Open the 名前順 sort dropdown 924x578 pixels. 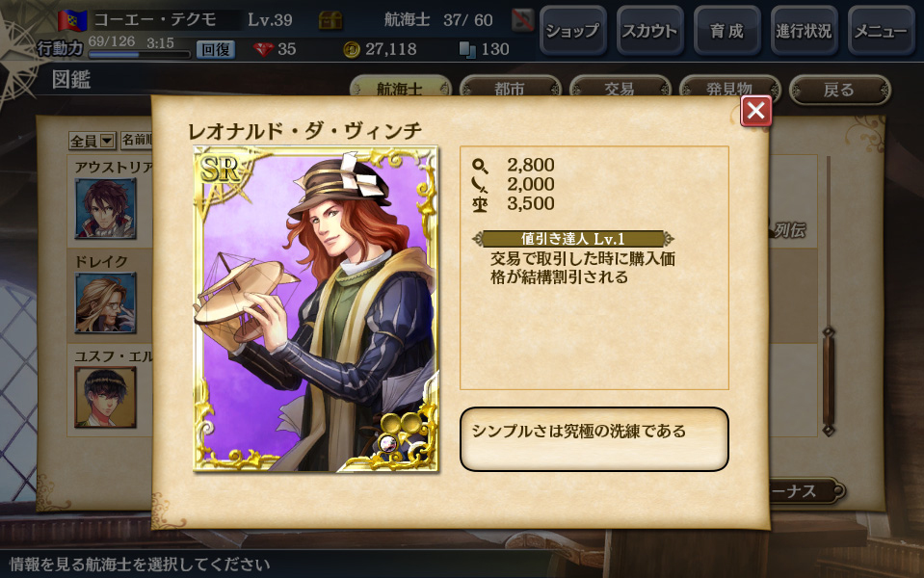[x=136, y=141]
